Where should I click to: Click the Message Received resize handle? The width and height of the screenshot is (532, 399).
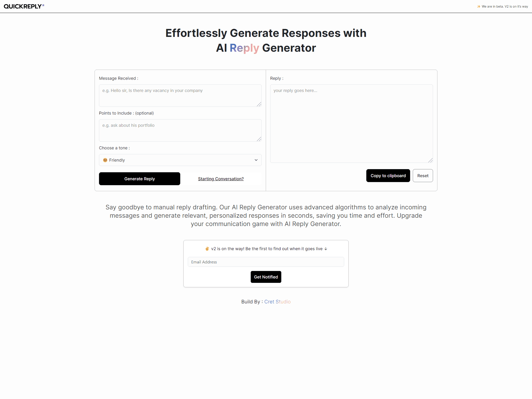[259, 104]
